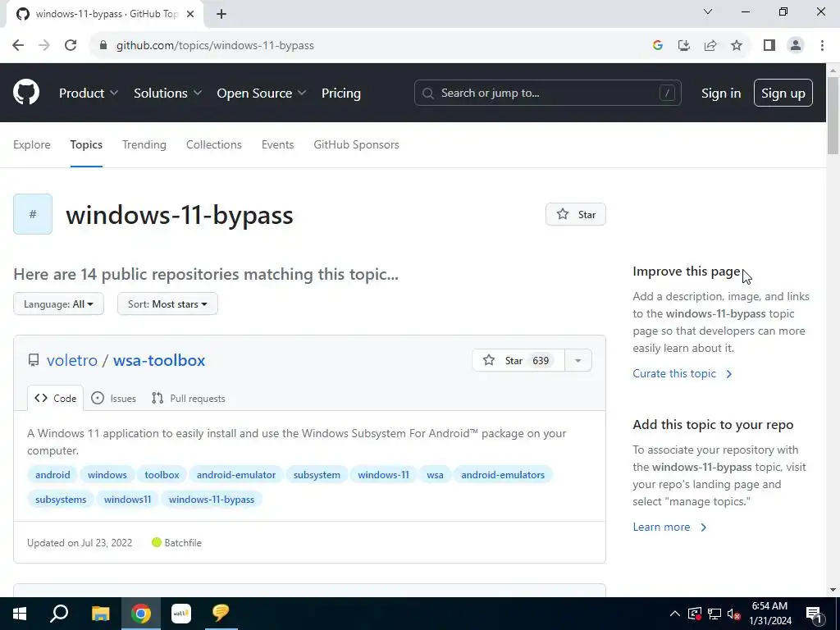Expand the star list dropdown for wsa-toolbox
840x630 pixels.
[578, 361]
